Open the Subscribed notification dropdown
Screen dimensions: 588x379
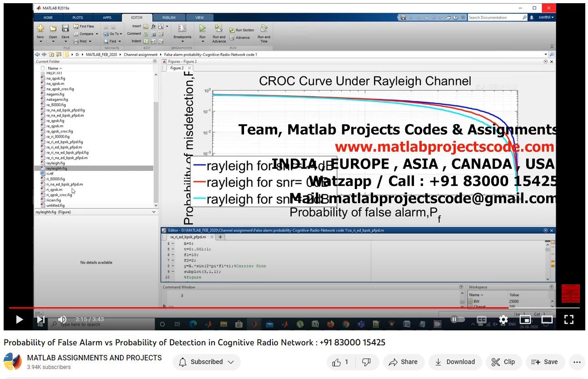pos(207,362)
